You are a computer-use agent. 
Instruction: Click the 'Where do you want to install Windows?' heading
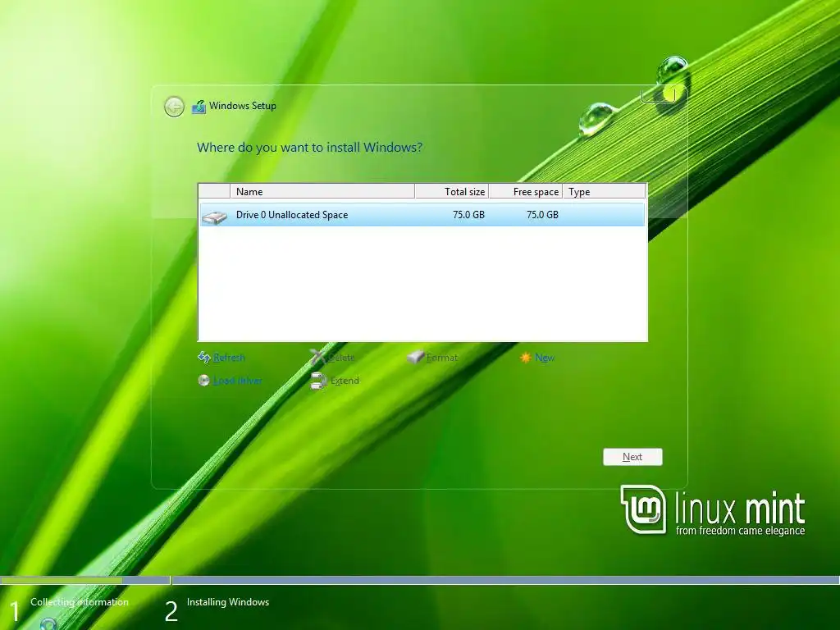coord(309,148)
